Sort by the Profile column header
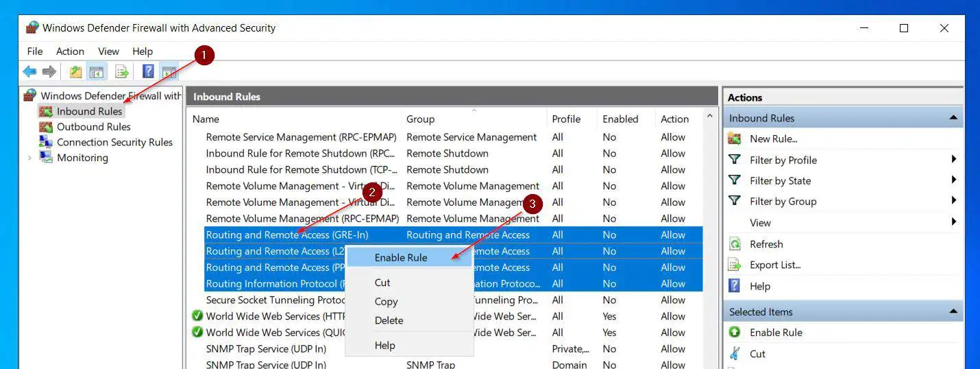The height and width of the screenshot is (369, 980). (x=572, y=119)
